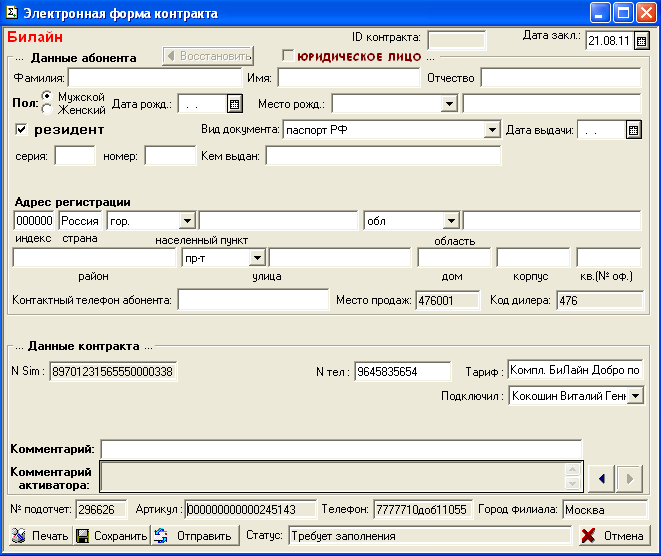Click the Дата закл. date field
Image resolution: width=661 pixels, height=556 pixels.
pyautogui.click(x=610, y=41)
